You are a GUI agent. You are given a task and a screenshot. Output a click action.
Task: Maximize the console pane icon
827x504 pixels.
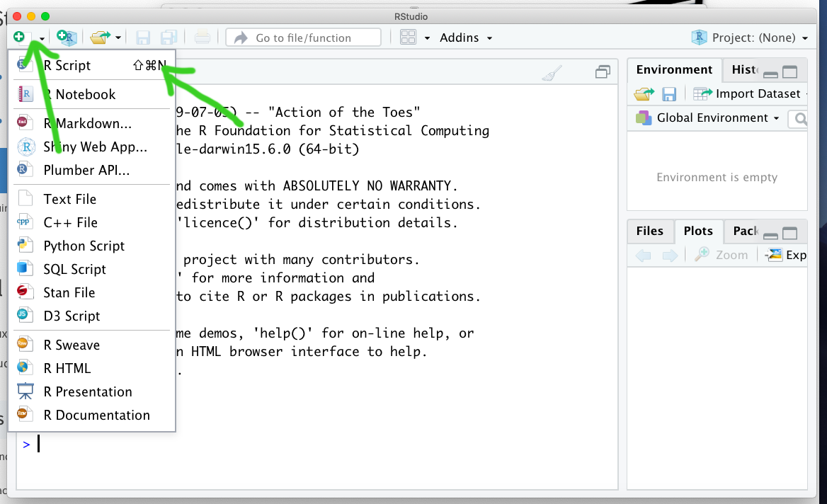pos(603,72)
